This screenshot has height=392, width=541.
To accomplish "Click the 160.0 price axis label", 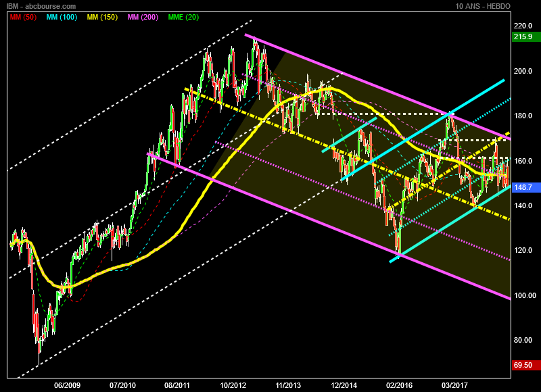I will 523,161.
